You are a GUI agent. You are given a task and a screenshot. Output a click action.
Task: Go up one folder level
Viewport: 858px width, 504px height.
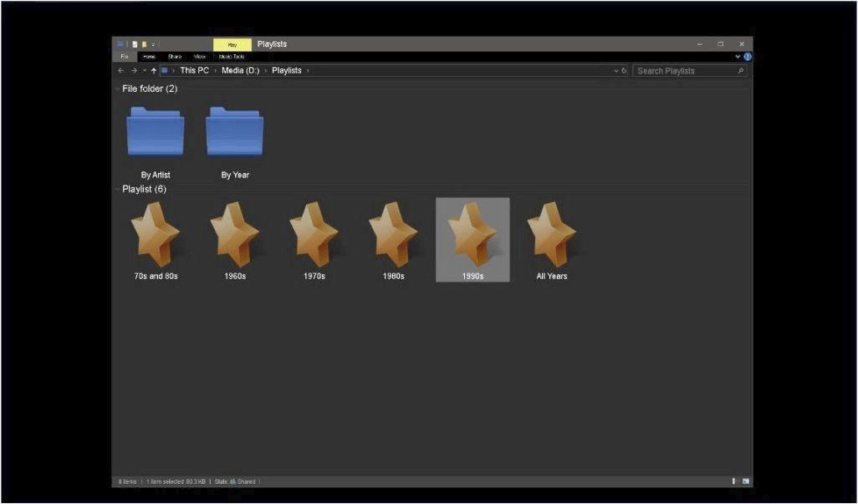[153, 71]
